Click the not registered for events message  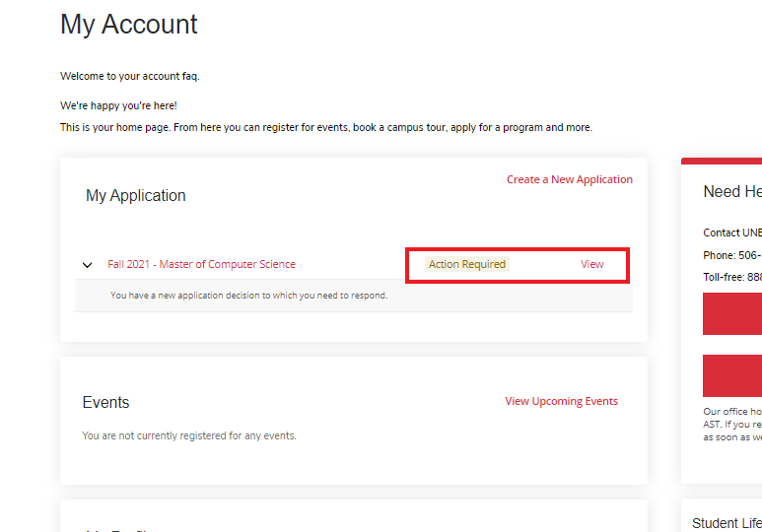pos(189,435)
